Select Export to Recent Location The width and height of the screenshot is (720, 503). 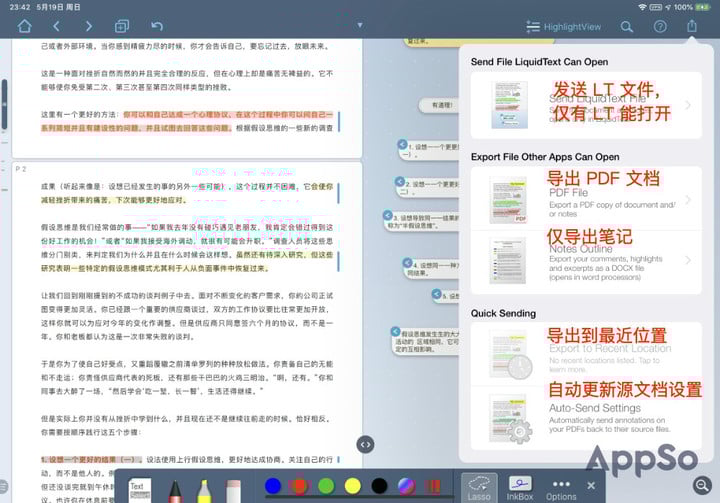click(586, 354)
